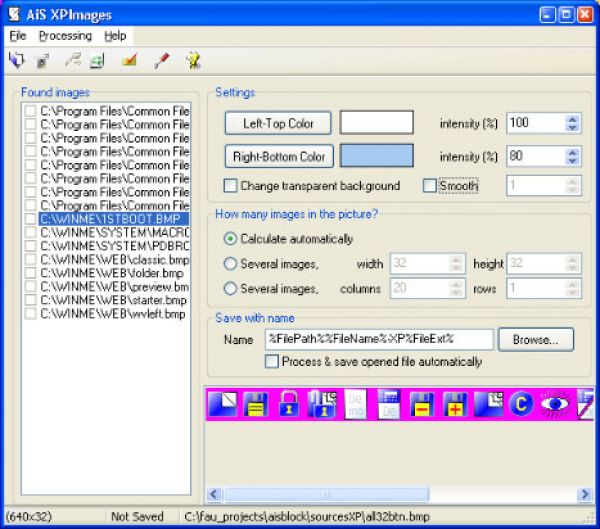Viewport: 600px width, 529px height.
Task: Enable Change transparent background checkbox
Action: point(231,186)
